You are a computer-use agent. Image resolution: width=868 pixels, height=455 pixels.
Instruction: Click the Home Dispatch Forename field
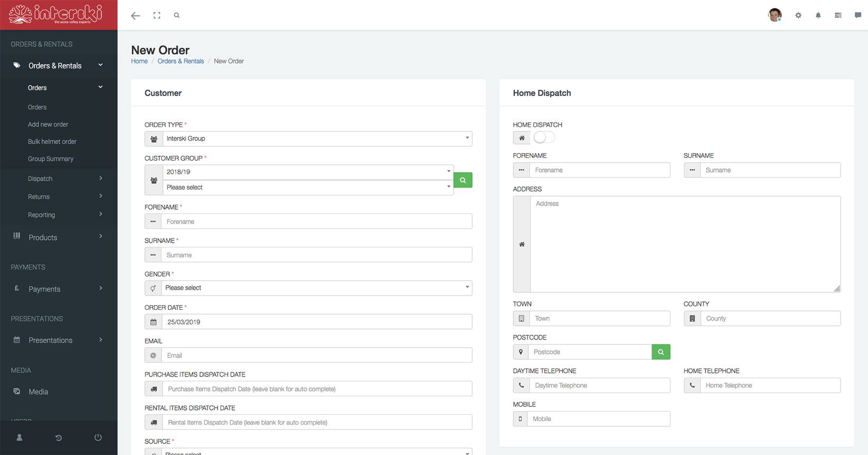coord(600,170)
